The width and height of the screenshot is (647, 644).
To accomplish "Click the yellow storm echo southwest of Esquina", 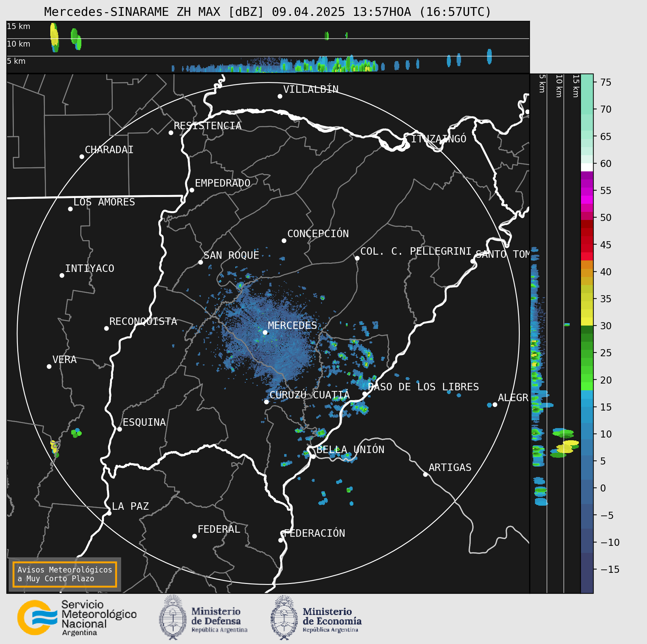I will click(x=54, y=447).
